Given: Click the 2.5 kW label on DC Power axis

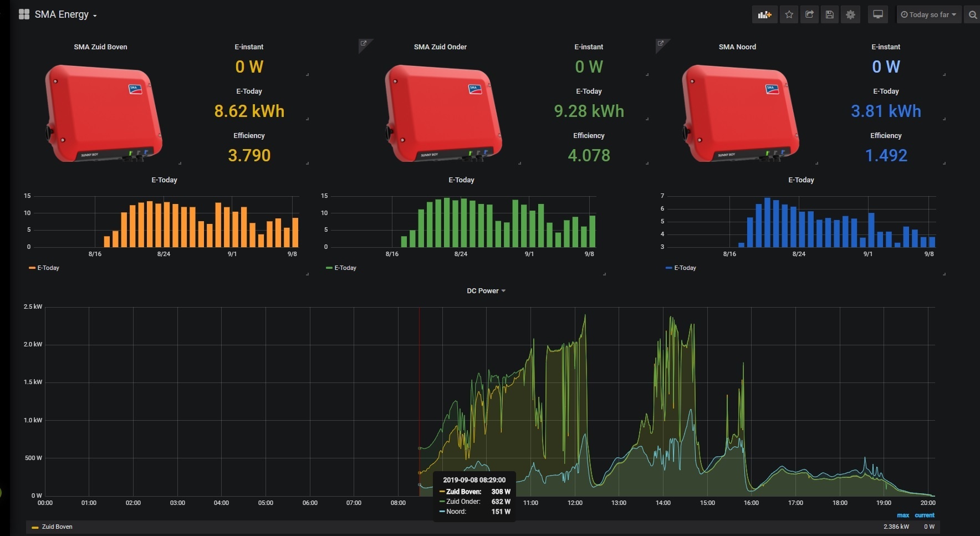Looking at the screenshot, I should [x=33, y=307].
